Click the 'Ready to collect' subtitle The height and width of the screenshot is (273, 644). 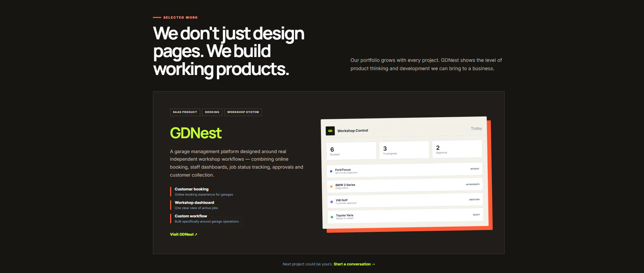point(344,218)
